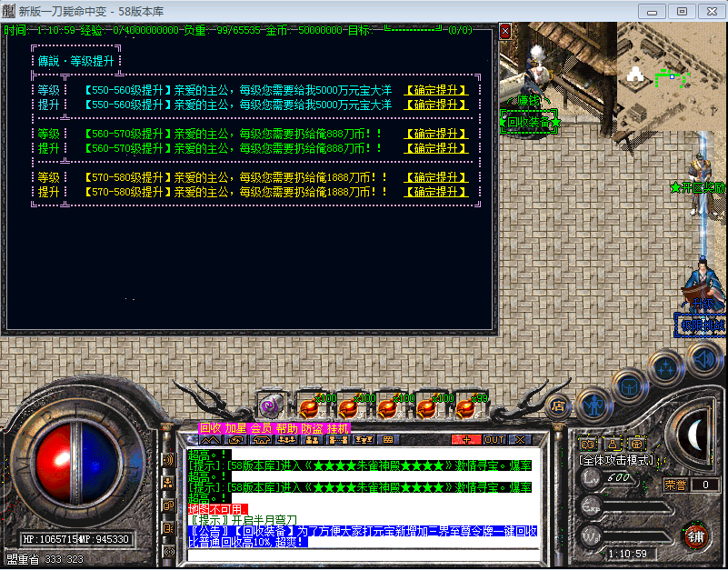The height and width of the screenshot is (570, 728).
Task: Click the zigzag icon on the chat toolbar
Action: click(210, 439)
